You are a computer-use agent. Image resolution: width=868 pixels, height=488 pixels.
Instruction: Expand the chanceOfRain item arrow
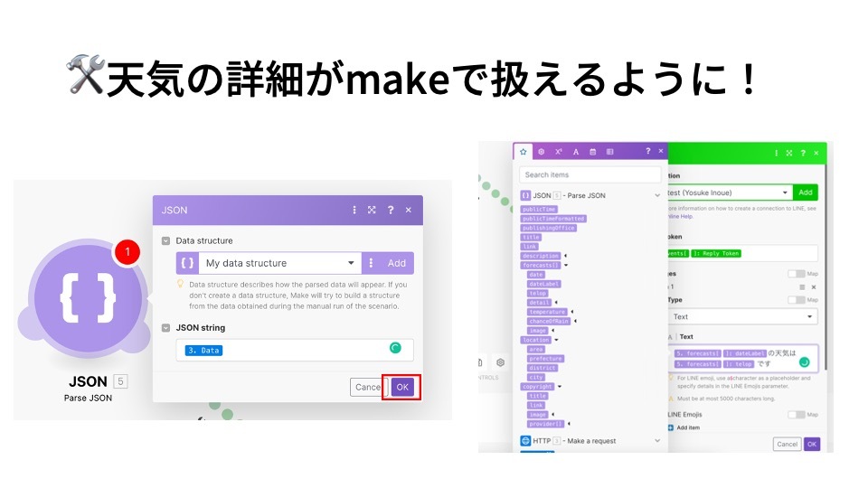[575, 321]
